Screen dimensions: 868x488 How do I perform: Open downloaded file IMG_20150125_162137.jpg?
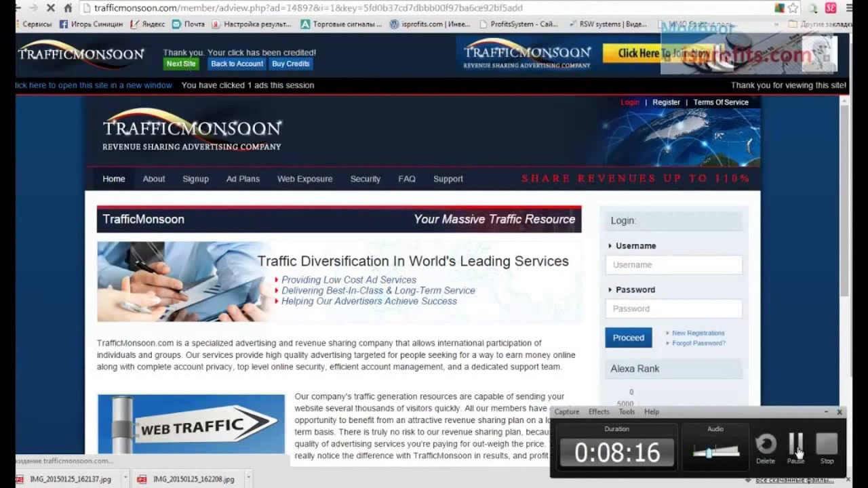click(x=71, y=479)
